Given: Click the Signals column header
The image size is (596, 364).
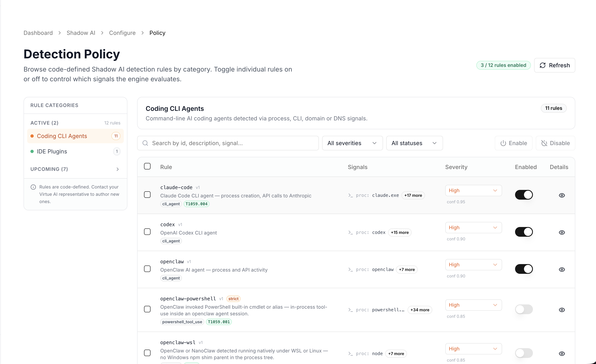Looking at the screenshot, I should (357, 167).
